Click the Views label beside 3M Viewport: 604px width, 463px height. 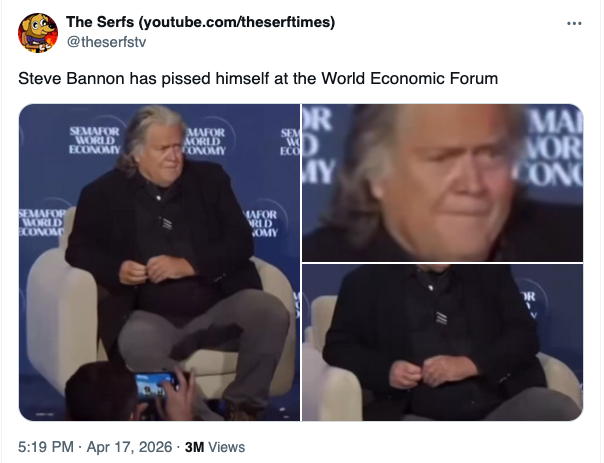226,447
